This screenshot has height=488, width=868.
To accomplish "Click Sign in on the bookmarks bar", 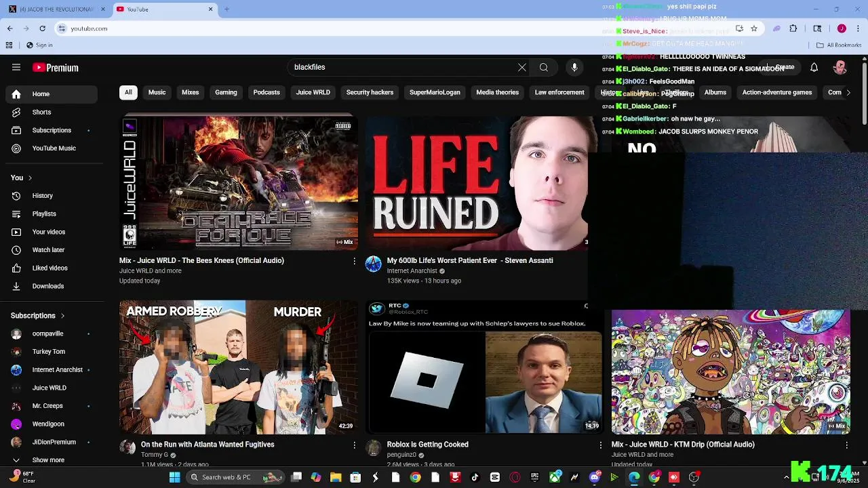I will pos(39,45).
